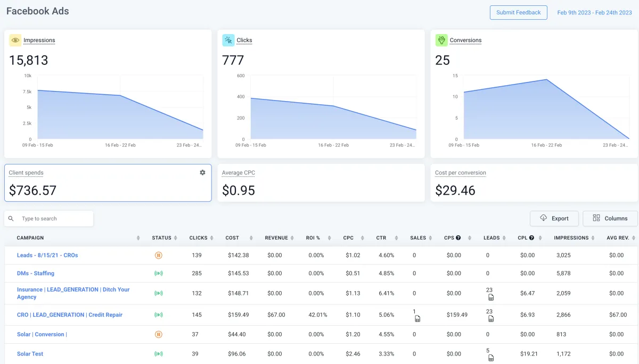Click the CPL help question-mark icon
Screen dimensions: 639x364
coord(531,238)
